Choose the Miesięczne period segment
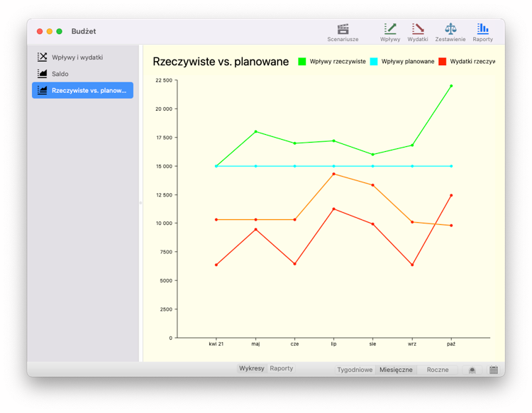532x413 pixels. coord(396,370)
